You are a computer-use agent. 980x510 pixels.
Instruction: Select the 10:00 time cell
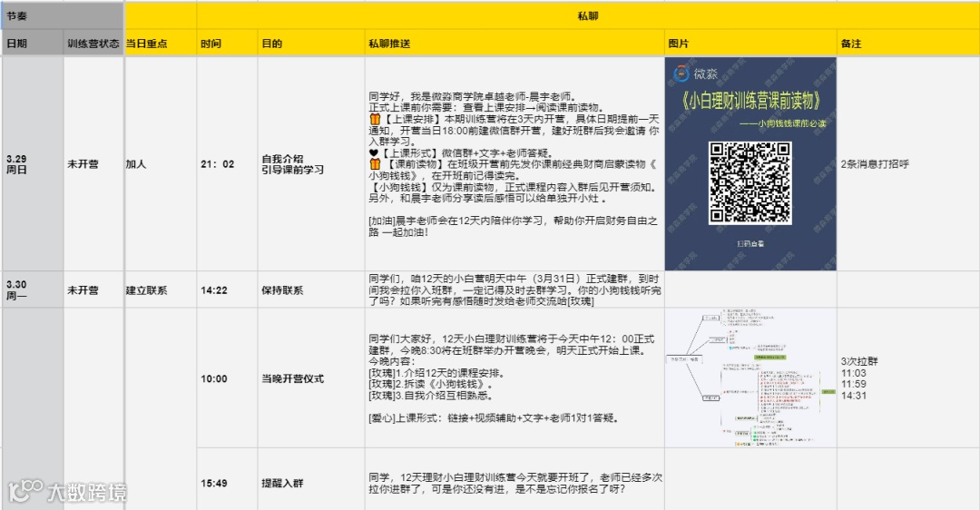click(x=228, y=378)
